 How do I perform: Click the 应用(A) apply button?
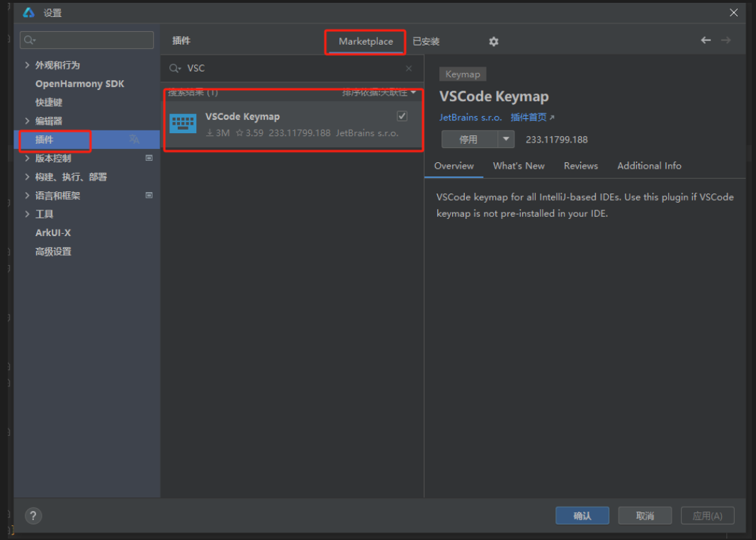tap(707, 516)
